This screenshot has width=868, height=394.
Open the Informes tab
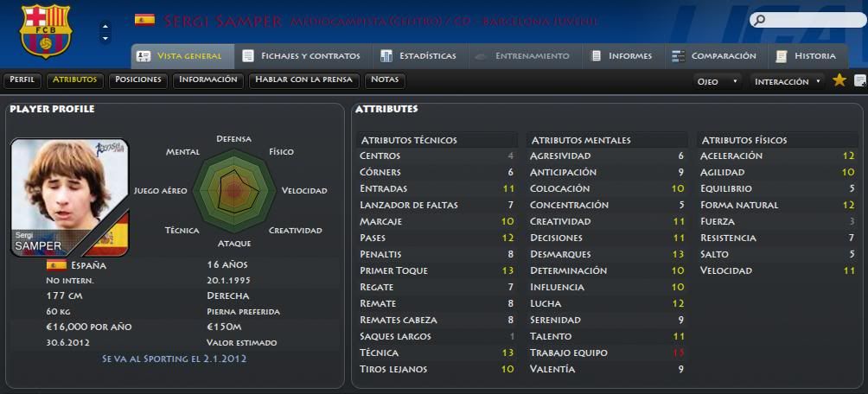point(621,56)
